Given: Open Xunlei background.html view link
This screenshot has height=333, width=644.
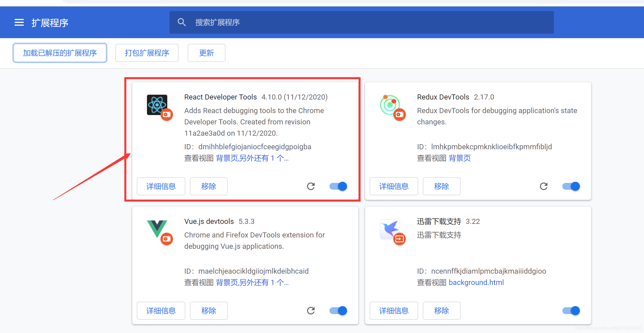Looking at the screenshot, I should click(x=476, y=282).
